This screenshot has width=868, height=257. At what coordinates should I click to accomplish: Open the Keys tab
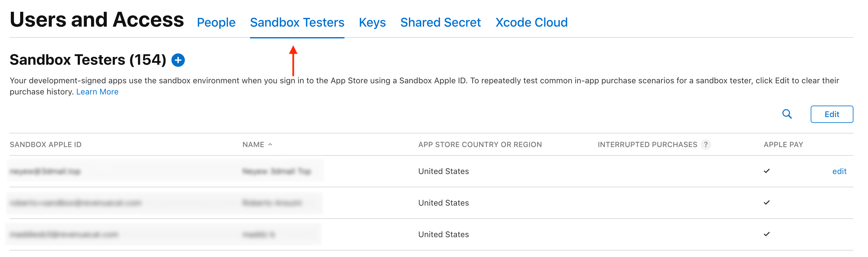(372, 22)
